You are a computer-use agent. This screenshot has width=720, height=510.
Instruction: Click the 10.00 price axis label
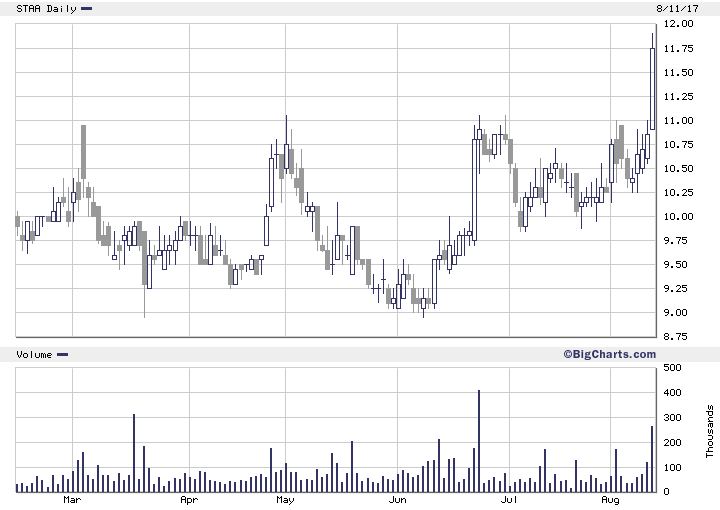click(679, 217)
